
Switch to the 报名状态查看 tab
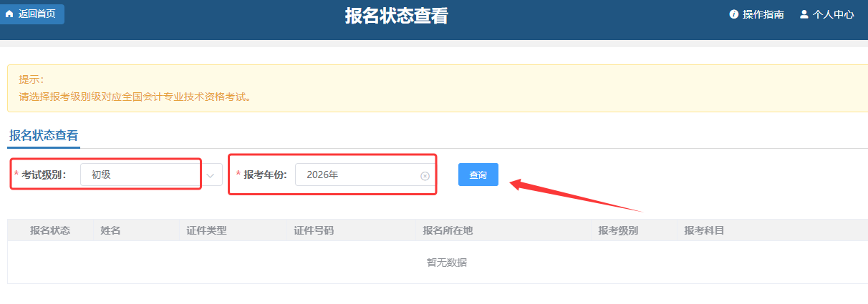click(x=44, y=135)
